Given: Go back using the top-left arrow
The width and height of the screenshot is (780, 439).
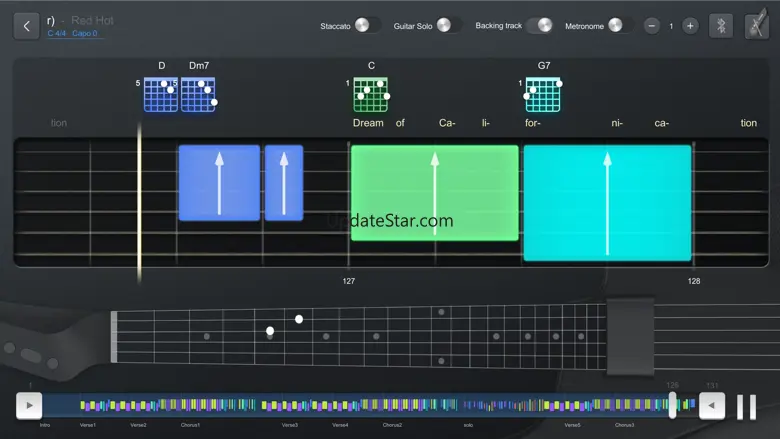Looking at the screenshot, I should (26, 26).
